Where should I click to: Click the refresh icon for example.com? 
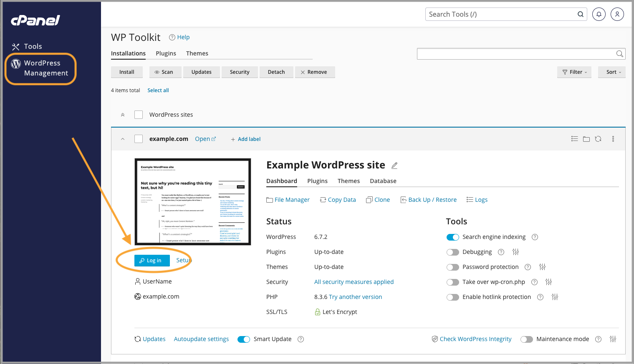coord(598,139)
